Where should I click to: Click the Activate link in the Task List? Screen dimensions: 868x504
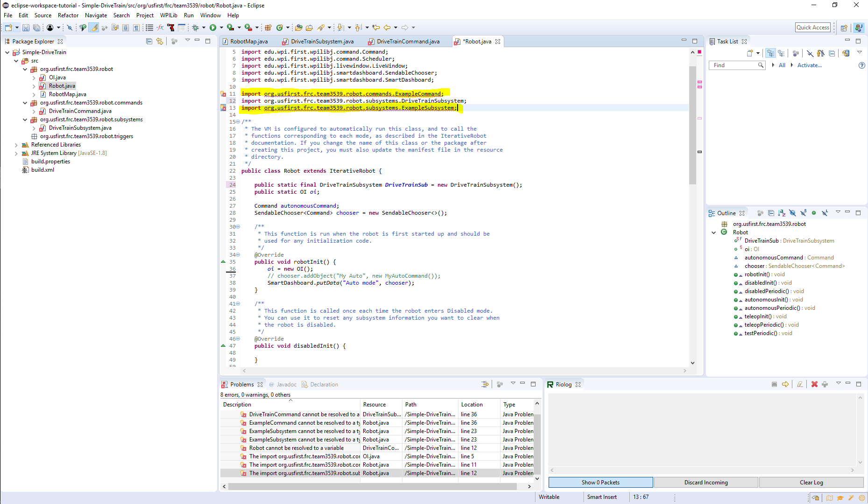809,65
